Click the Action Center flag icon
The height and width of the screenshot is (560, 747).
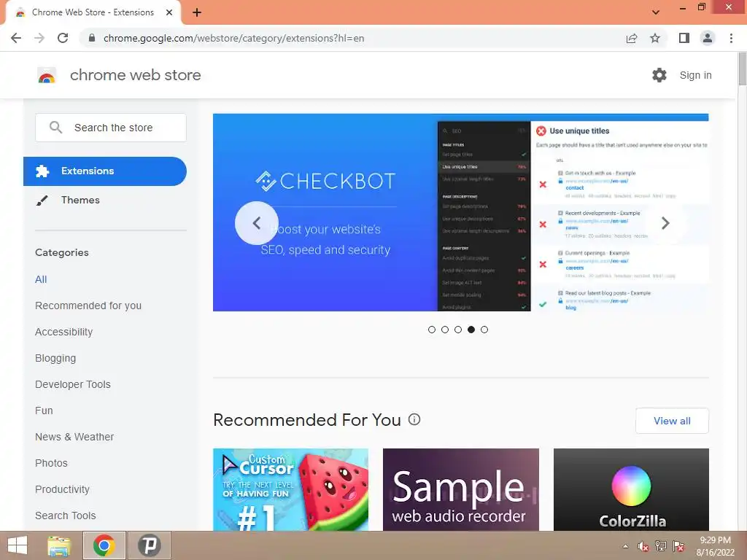[x=678, y=546]
